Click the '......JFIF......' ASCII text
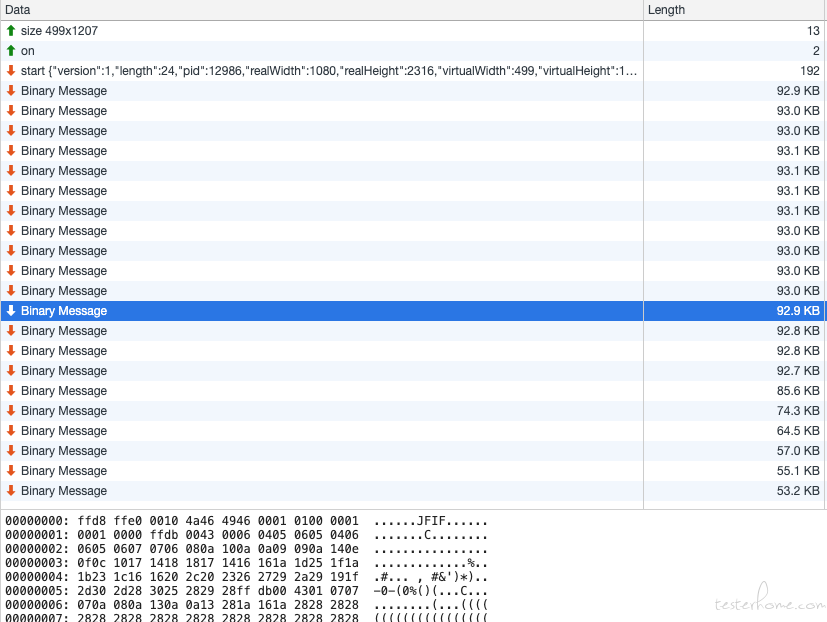The width and height of the screenshot is (827, 622). pos(431,521)
